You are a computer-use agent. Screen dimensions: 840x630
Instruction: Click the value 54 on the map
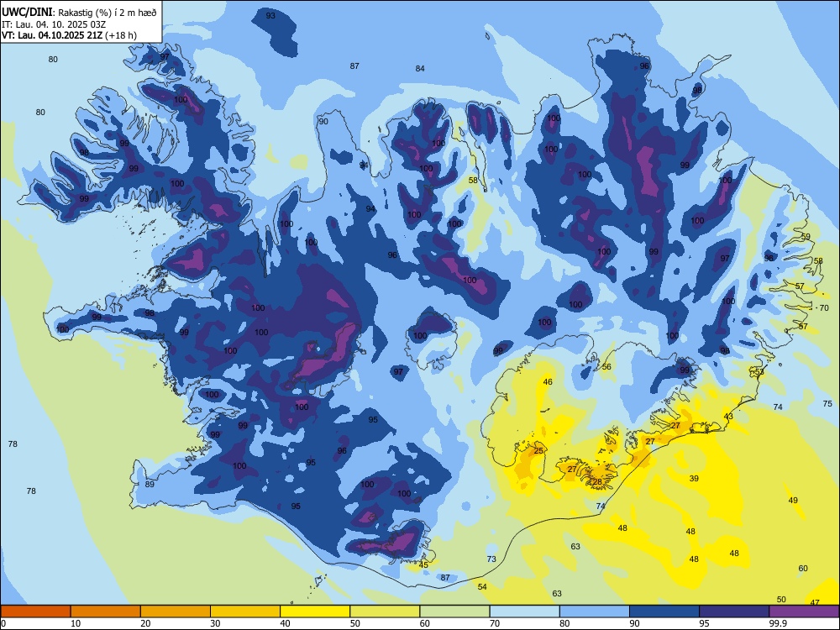point(482,586)
